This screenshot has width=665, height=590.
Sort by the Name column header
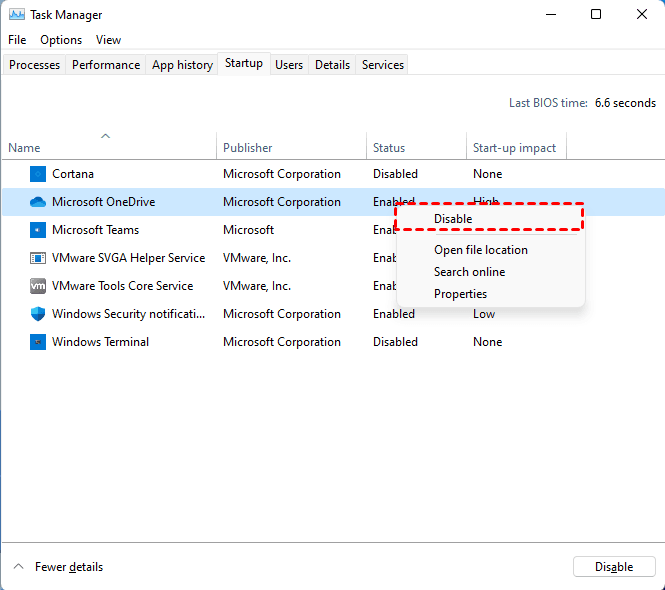click(25, 148)
